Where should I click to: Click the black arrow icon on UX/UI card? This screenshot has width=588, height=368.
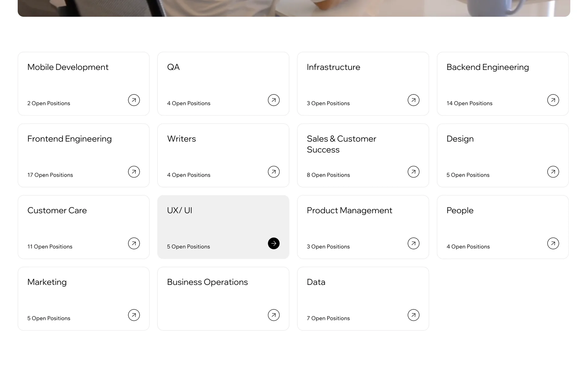click(273, 243)
